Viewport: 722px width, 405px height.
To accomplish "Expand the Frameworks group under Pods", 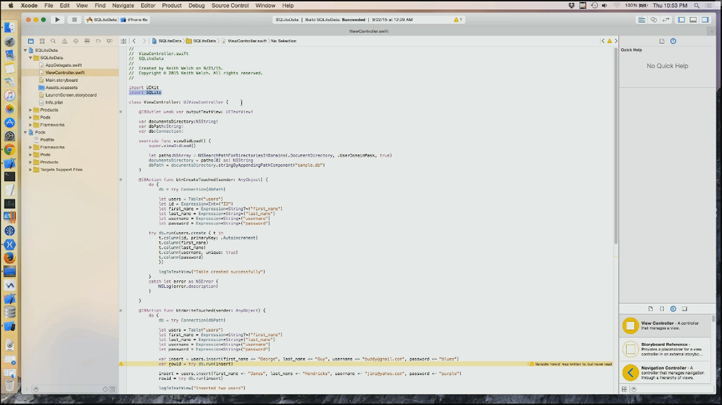I will click(x=31, y=147).
